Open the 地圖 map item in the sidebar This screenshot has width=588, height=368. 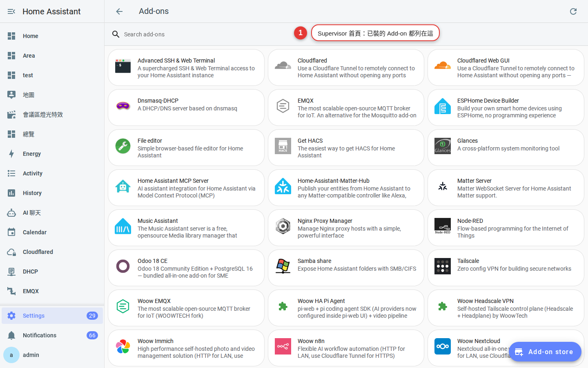click(52, 95)
